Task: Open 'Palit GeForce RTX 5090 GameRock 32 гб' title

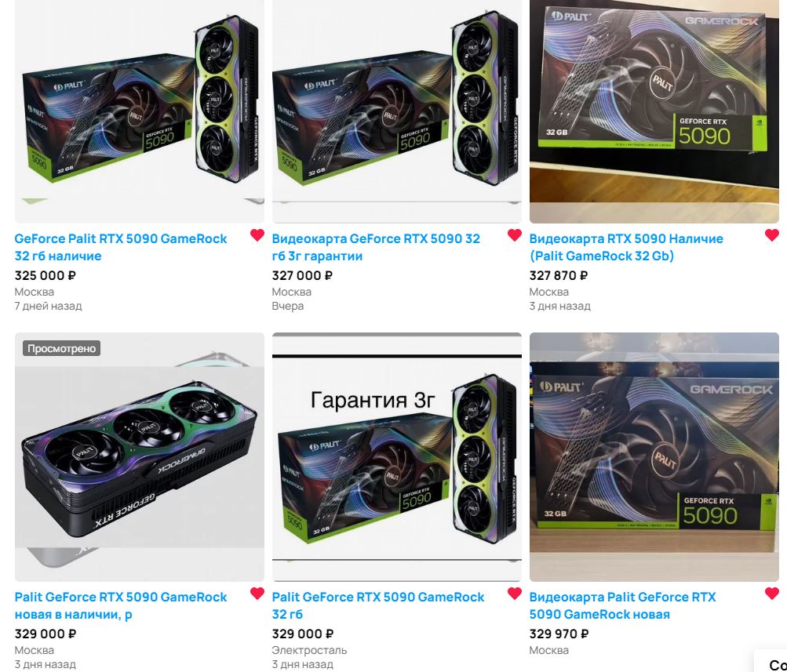Action: pos(378,605)
